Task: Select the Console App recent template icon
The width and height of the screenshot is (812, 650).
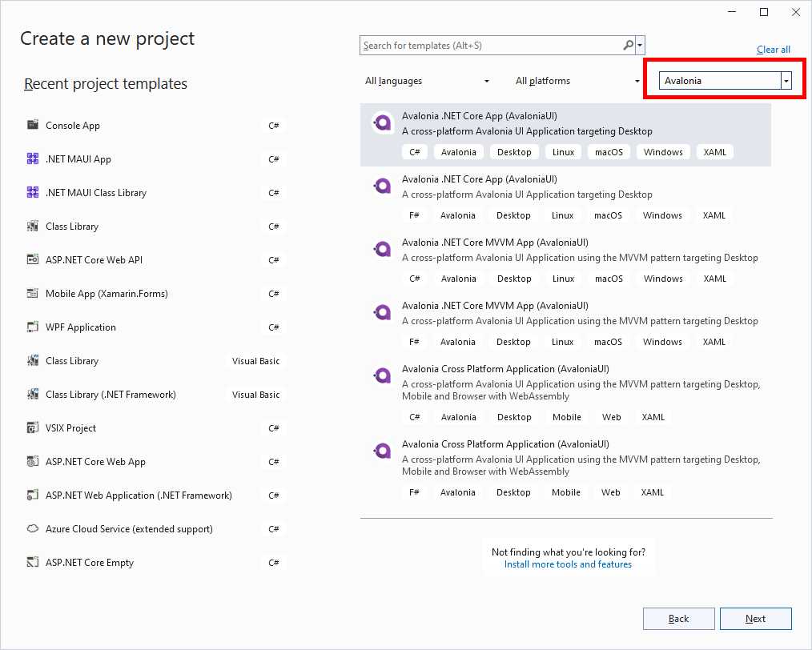Action: coord(33,124)
